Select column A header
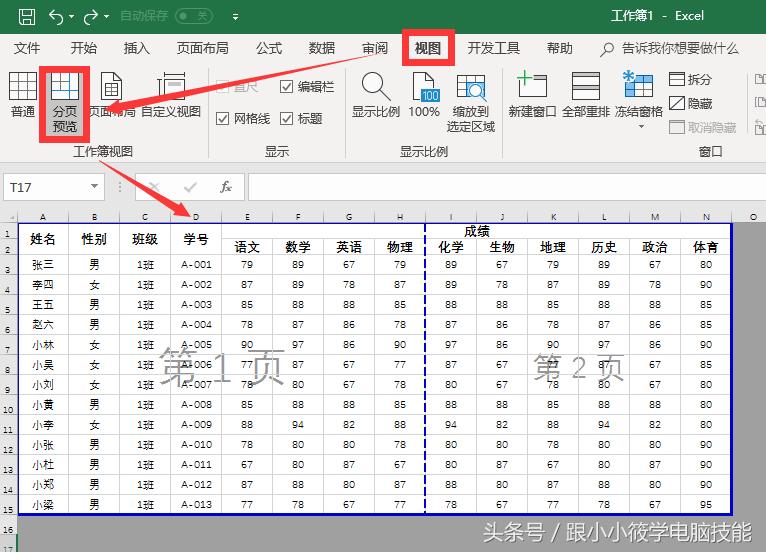766x552 pixels. 43,216
